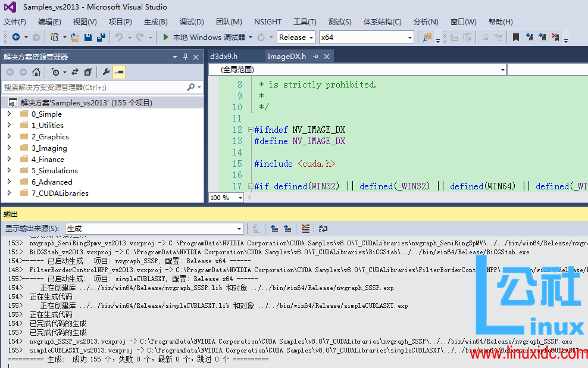Save the current file with the disk icon

coord(88,37)
